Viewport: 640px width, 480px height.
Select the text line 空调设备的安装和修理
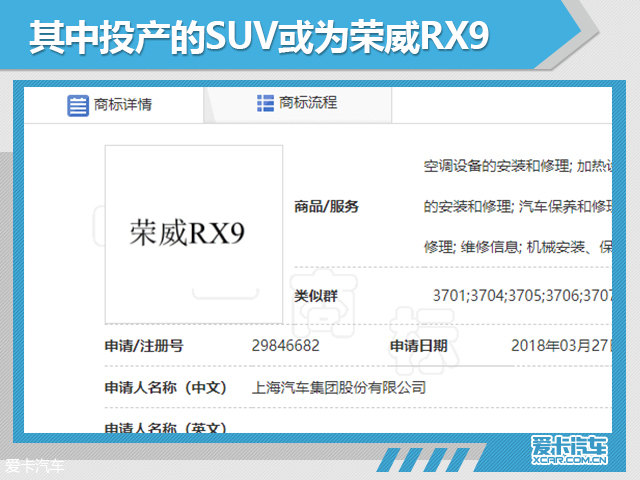[496, 166]
